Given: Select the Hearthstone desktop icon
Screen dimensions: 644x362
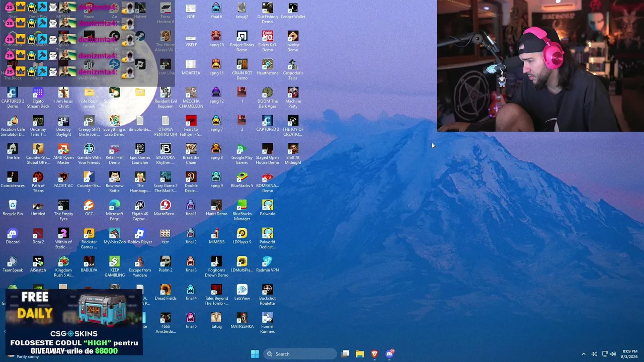Looking at the screenshot, I should pos(267,67).
